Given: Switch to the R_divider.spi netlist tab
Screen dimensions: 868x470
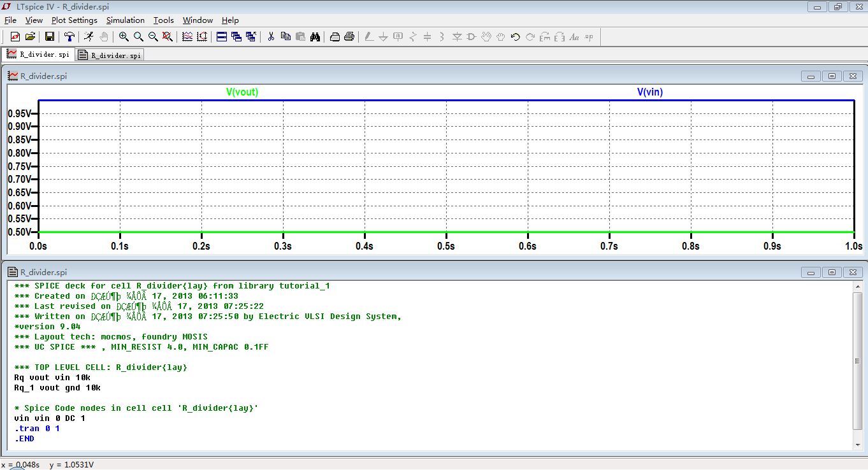Looking at the screenshot, I should [x=110, y=55].
